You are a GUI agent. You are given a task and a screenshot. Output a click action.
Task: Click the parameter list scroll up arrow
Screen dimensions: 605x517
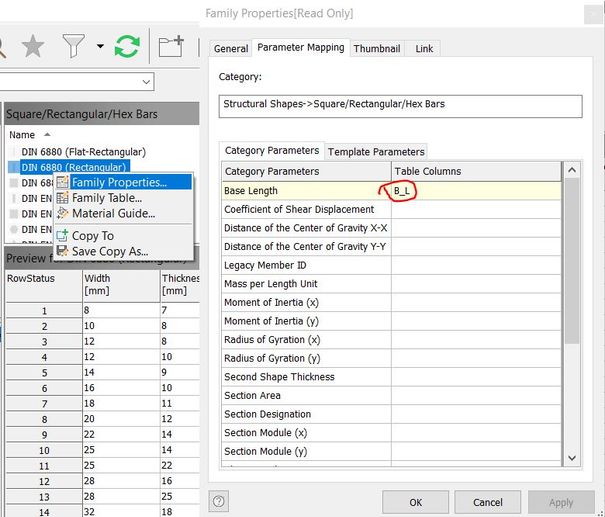(x=572, y=170)
